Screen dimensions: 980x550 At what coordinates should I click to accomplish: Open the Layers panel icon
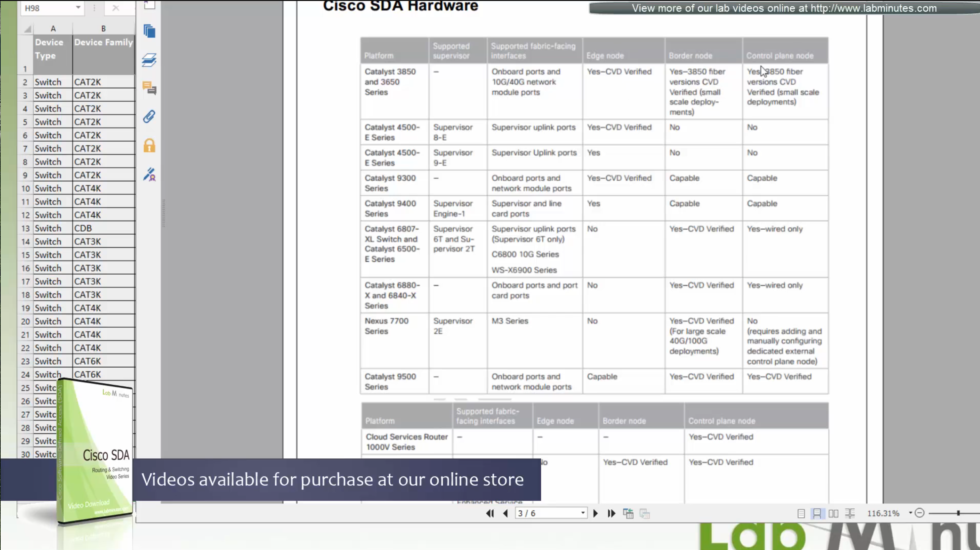coord(149,60)
